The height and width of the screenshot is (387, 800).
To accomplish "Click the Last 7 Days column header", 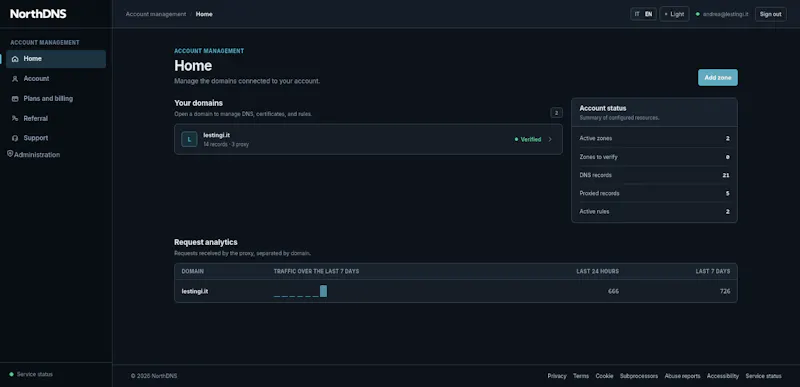I will [713, 271].
